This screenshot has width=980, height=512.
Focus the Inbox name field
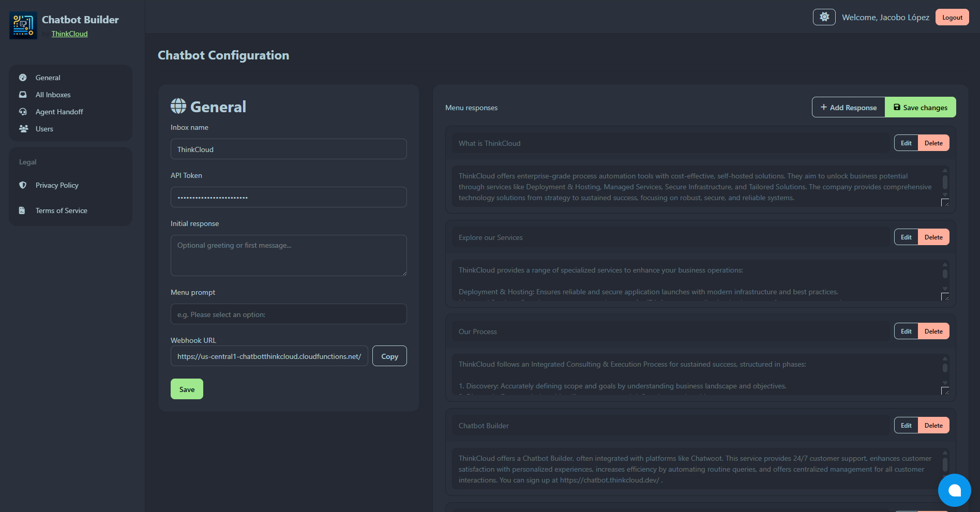(289, 149)
